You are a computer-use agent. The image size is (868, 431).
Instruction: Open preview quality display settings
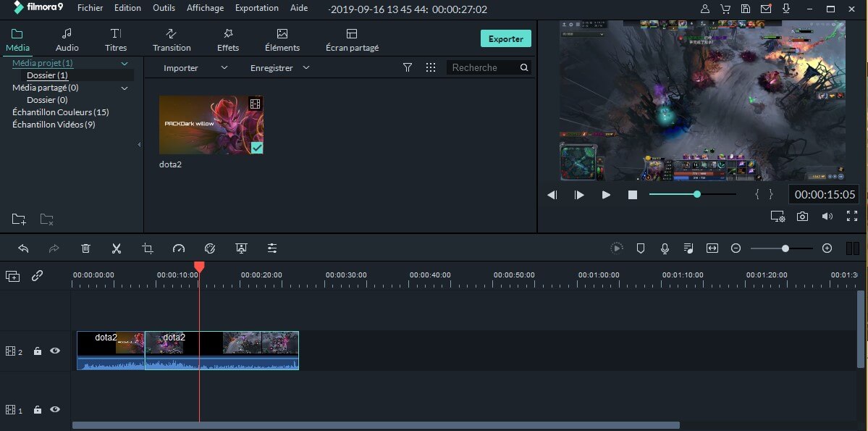click(778, 216)
